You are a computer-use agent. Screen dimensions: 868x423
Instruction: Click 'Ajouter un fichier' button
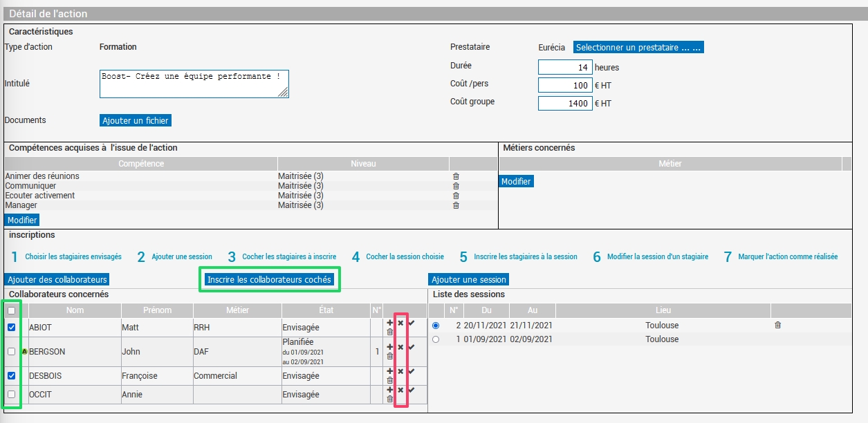click(136, 120)
